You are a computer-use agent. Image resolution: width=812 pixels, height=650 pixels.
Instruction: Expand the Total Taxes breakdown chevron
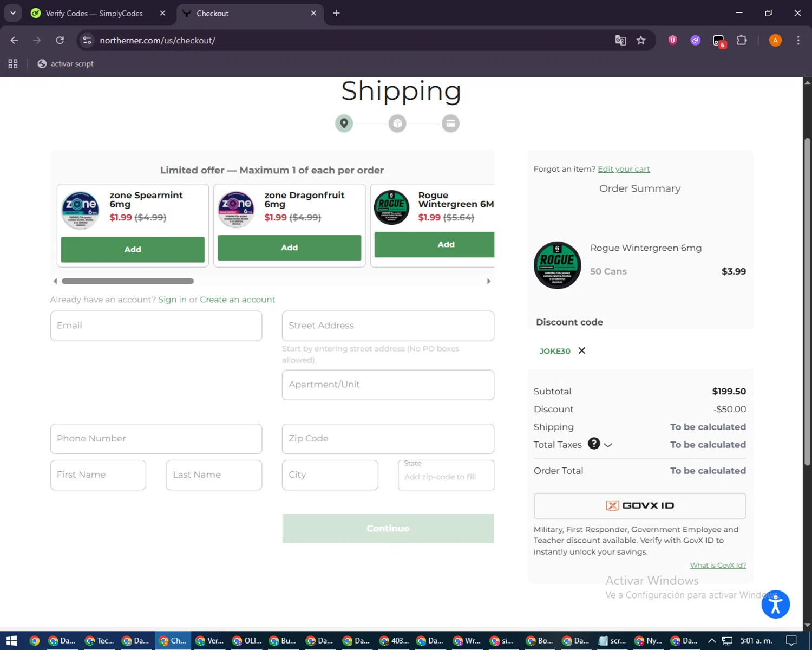(608, 445)
